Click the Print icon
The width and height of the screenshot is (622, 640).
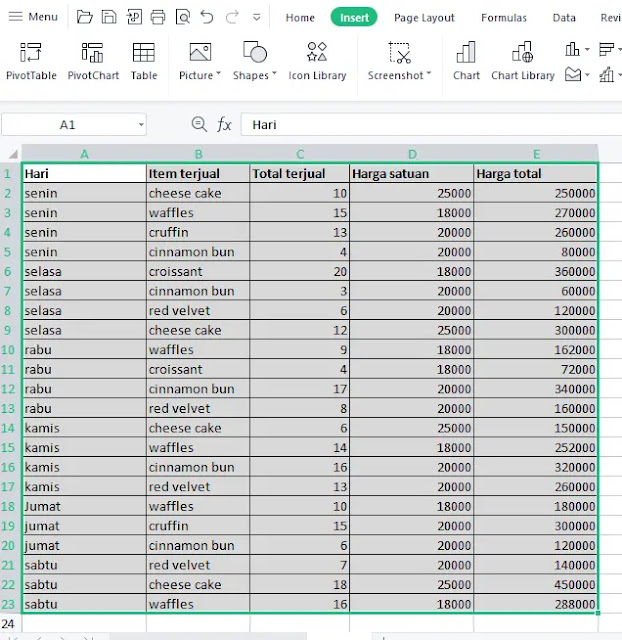point(158,17)
